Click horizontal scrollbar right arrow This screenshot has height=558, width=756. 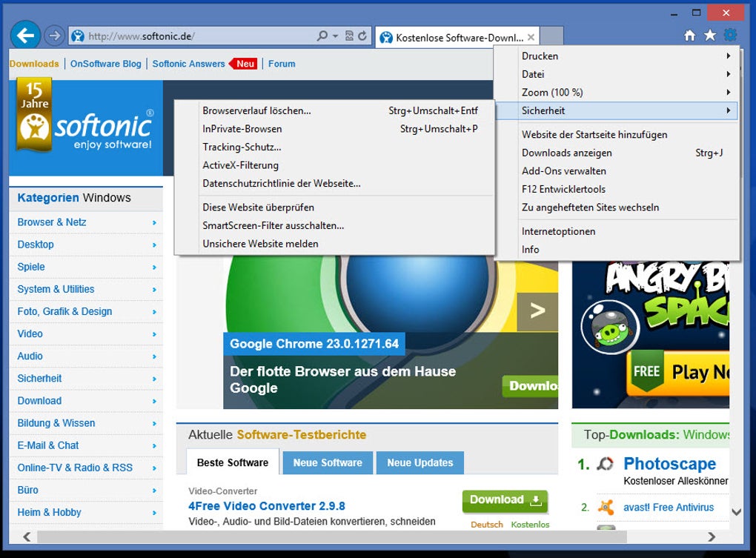coord(712,537)
